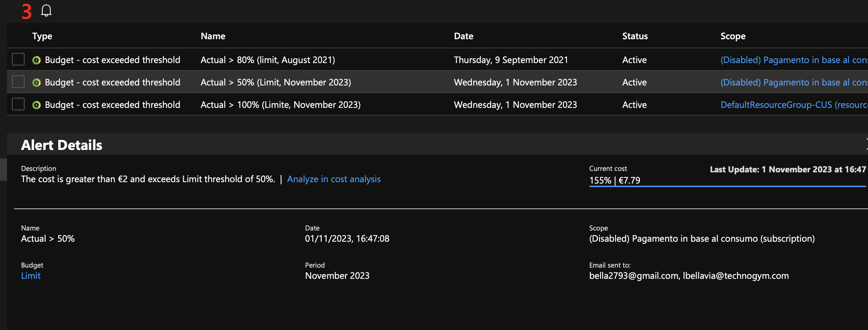
Task: Sort alerts by Name column header
Action: [213, 36]
